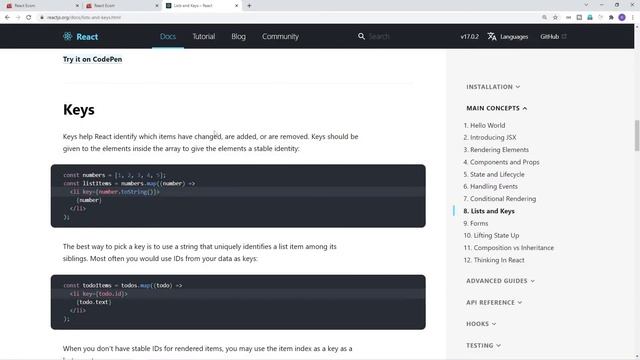
Task: Expand the API Reference section
Action: tap(494, 302)
